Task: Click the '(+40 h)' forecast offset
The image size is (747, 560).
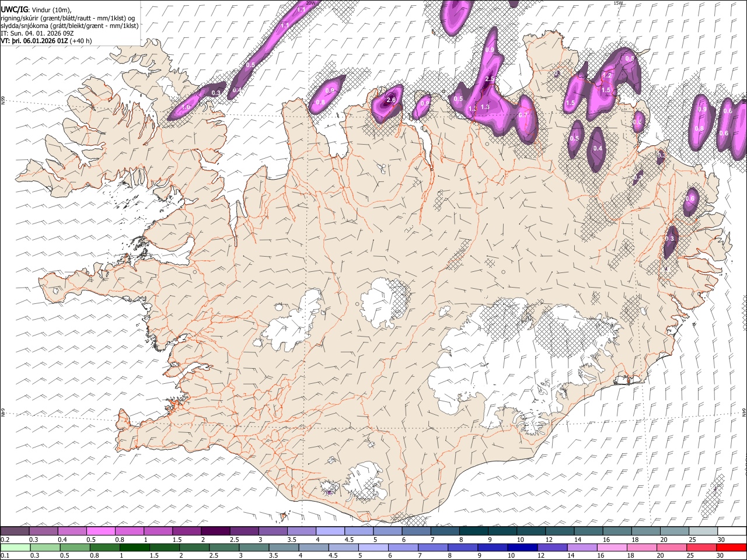Action: click(81, 41)
